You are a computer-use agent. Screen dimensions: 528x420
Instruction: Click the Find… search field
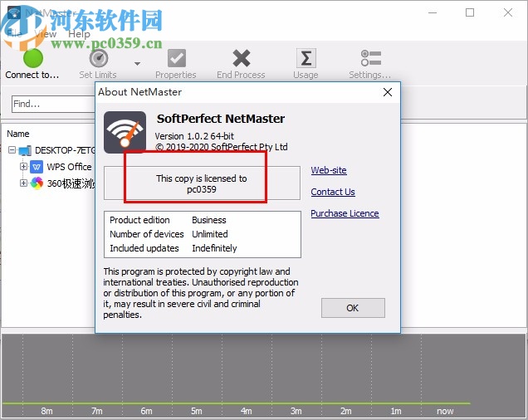[53, 104]
